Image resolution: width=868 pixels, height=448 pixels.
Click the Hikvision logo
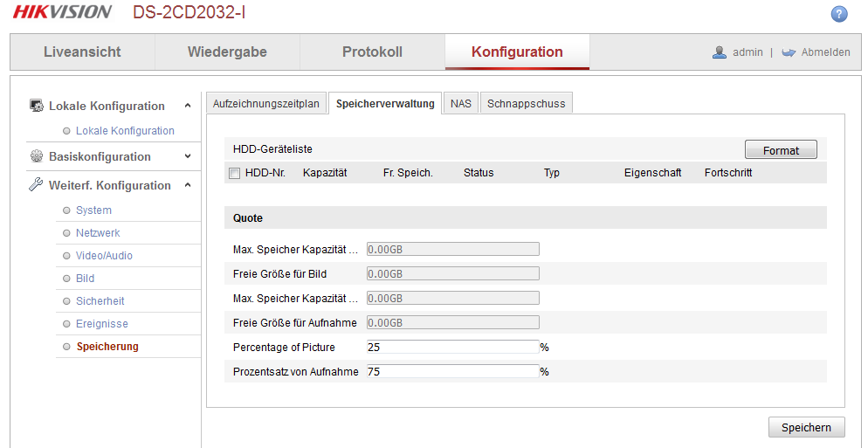click(62, 12)
